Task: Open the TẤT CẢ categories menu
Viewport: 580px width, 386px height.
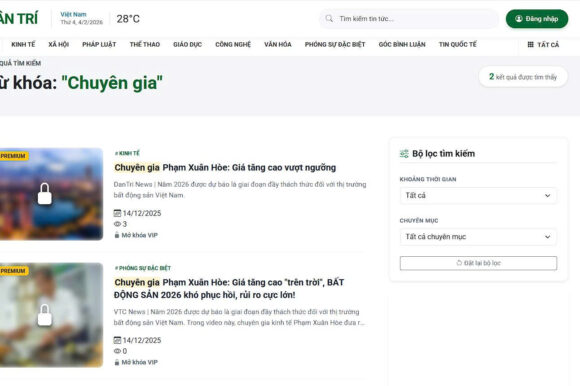Action: coord(543,44)
